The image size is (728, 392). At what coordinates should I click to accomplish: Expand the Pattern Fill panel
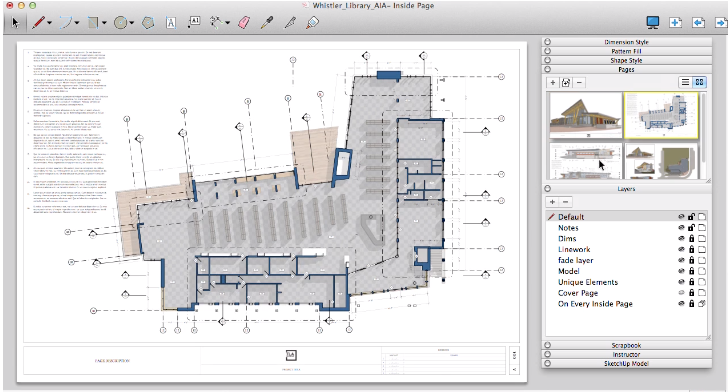click(626, 51)
